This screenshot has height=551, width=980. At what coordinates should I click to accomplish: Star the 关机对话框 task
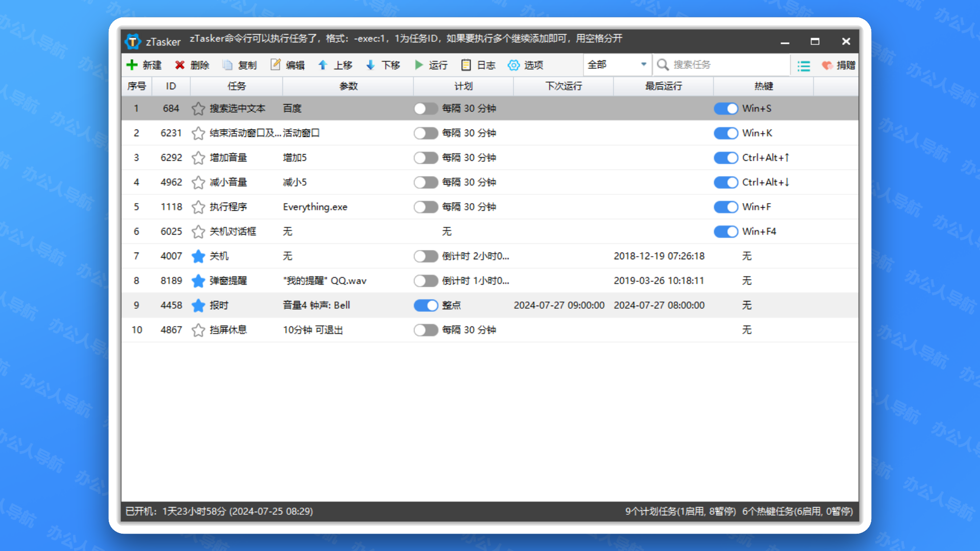click(198, 232)
